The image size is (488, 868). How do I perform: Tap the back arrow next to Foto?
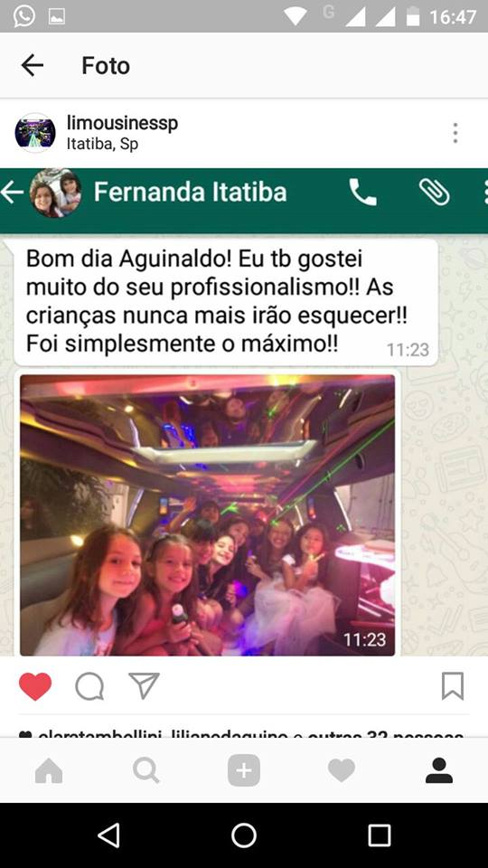[x=33, y=65]
